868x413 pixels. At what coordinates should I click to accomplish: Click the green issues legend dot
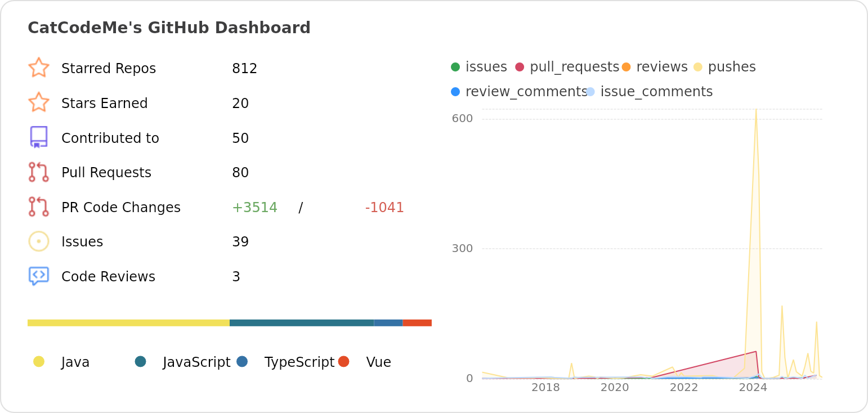point(457,66)
